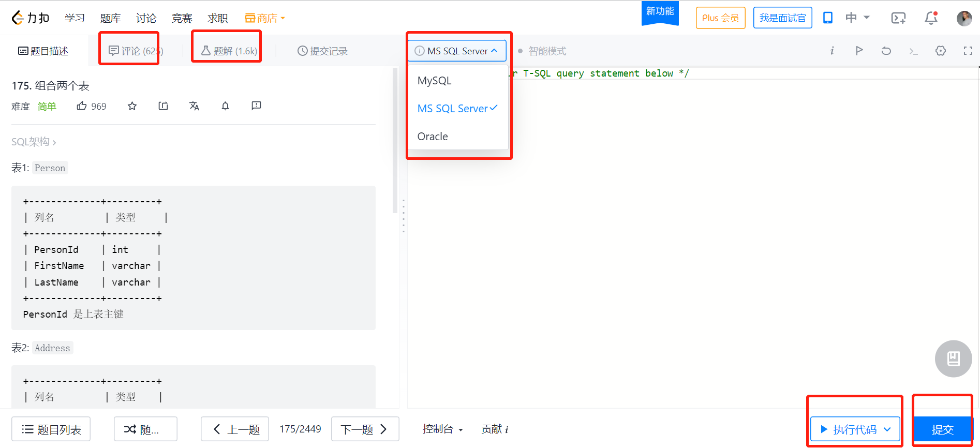Subscribe with the small bell icon

point(226,106)
